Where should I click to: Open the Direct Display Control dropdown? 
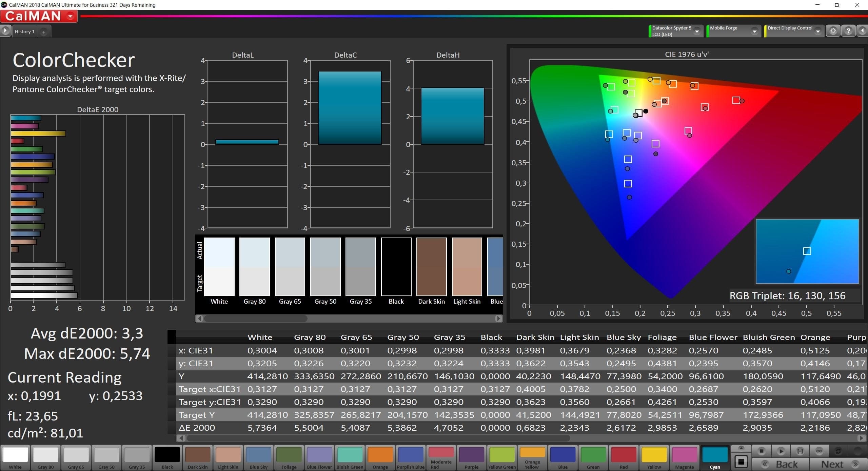tap(818, 31)
